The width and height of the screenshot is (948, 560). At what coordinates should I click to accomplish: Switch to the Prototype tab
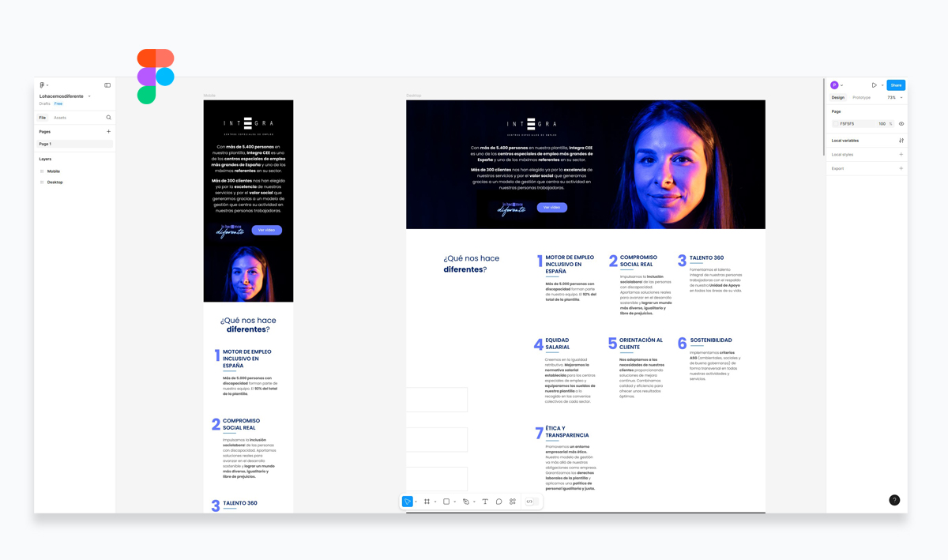tap(861, 97)
